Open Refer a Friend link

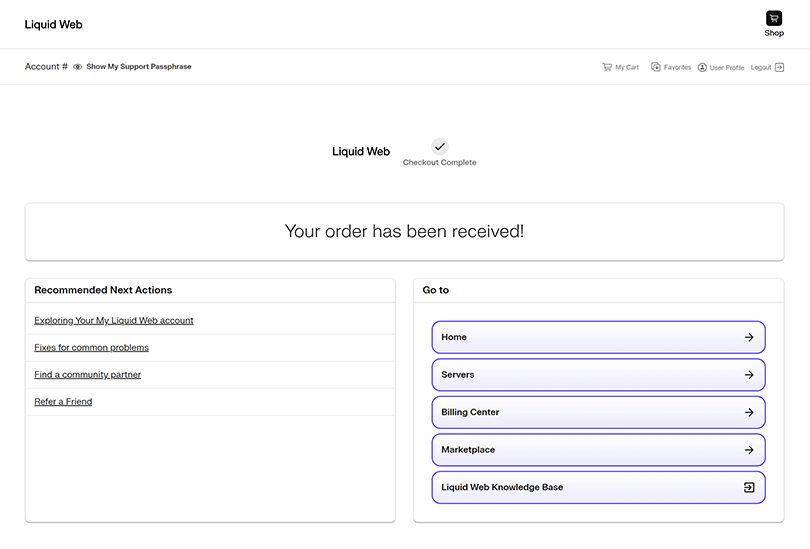click(x=63, y=401)
